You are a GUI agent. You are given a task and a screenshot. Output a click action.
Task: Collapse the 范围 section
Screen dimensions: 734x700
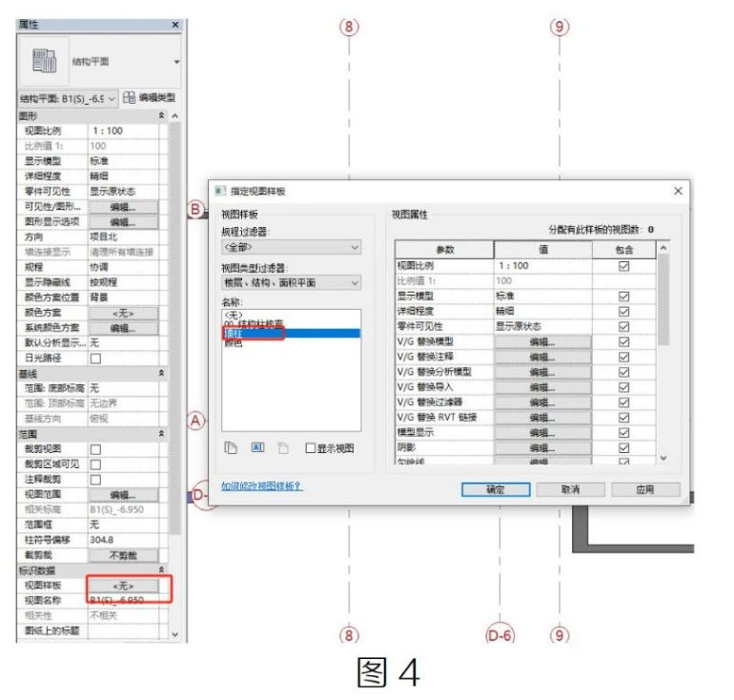coord(161,434)
